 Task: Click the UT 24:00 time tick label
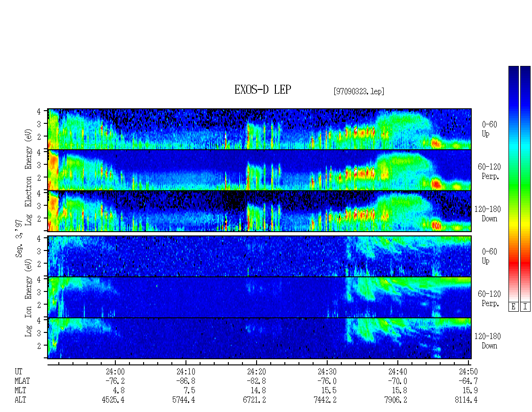115,372
